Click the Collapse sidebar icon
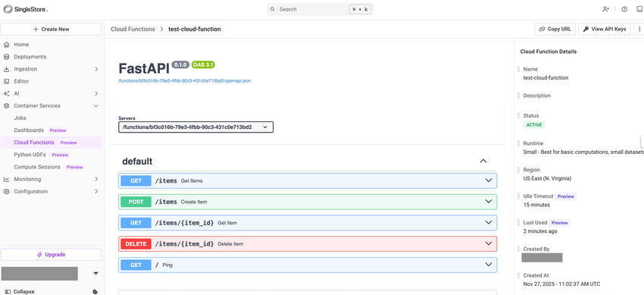644x295 pixels. [x=8, y=292]
